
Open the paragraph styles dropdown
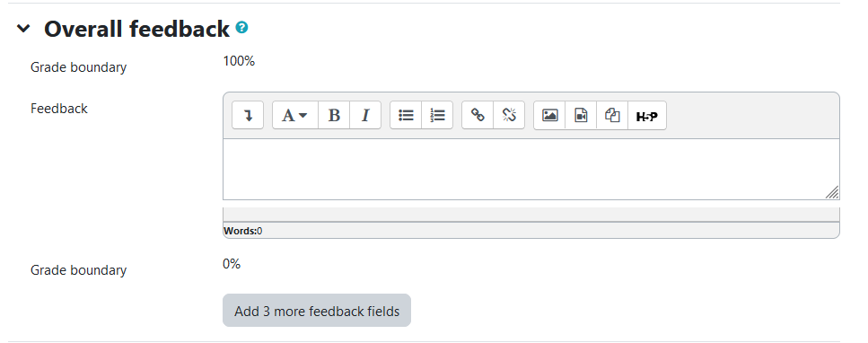(x=295, y=115)
